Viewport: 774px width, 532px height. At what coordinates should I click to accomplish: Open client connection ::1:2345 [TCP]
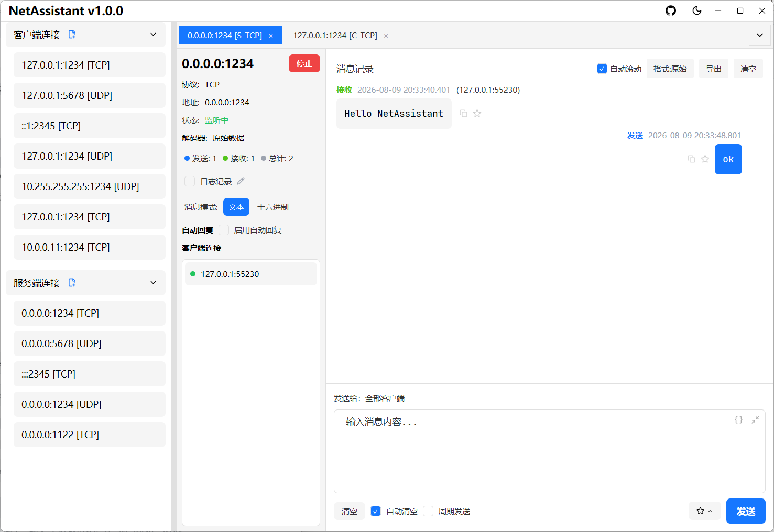90,126
